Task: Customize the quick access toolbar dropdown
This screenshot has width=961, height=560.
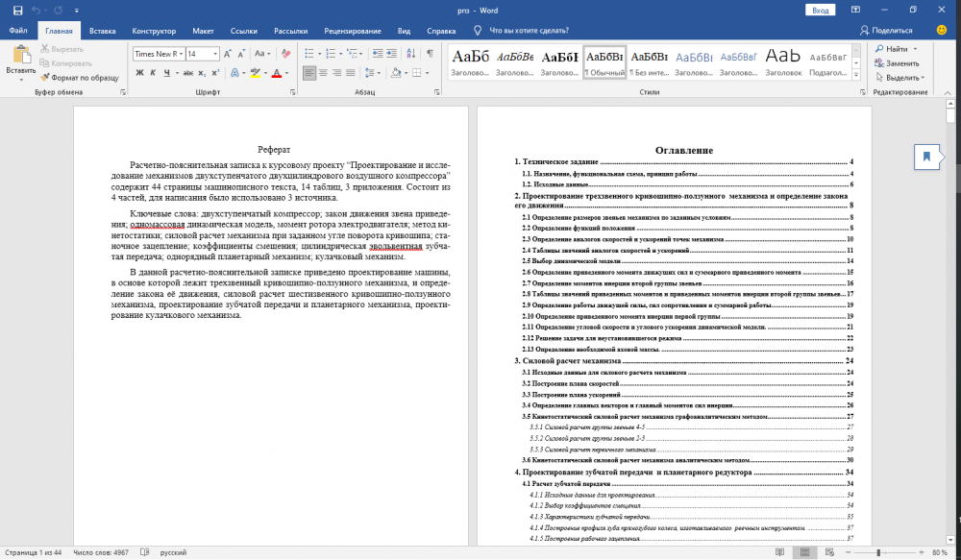Action: click(77, 11)
